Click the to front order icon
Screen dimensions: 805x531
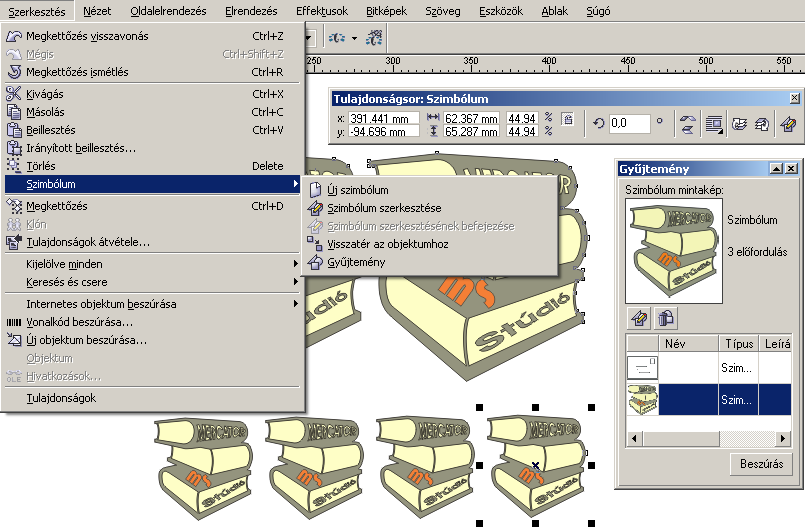click(x=739, y=124)
